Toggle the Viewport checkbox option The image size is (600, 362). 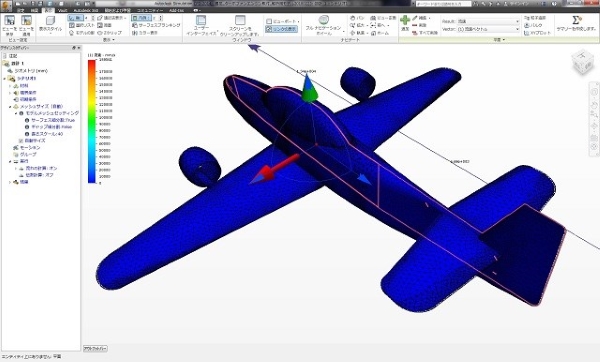269,21
